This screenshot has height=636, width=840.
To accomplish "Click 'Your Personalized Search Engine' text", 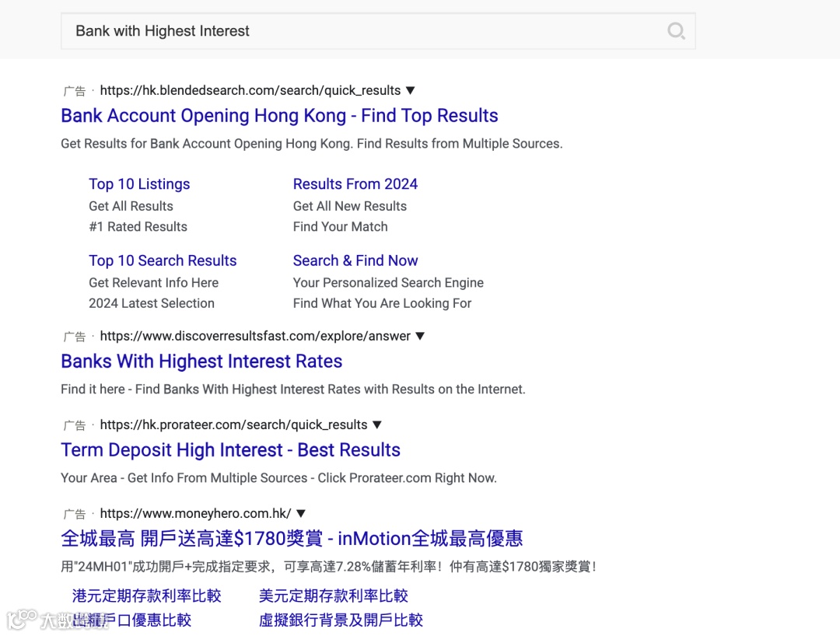I will click(x=388, y=283).
